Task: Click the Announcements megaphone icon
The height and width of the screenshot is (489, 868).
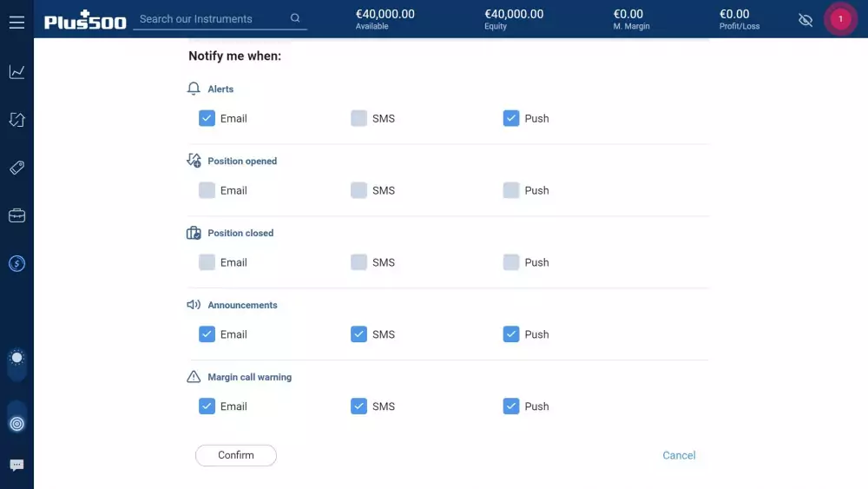Action: tap(194, 305)
